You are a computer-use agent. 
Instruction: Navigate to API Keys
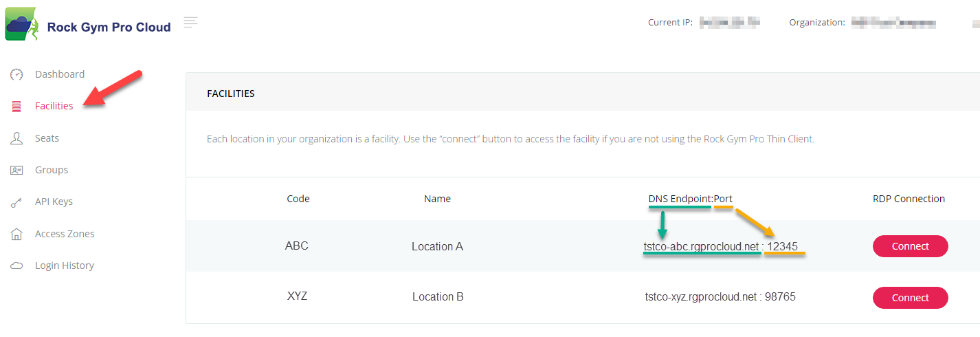[54, 202]
